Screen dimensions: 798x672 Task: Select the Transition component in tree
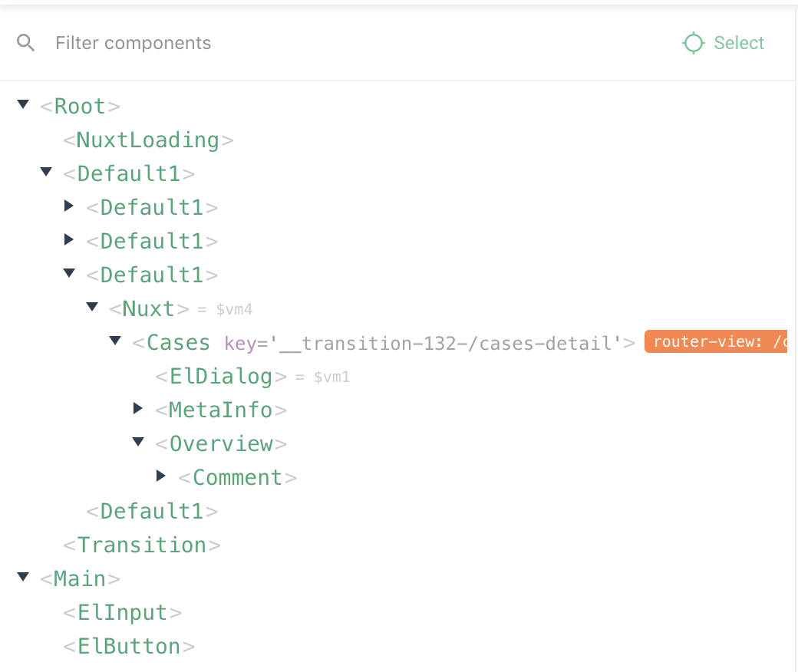tap(142, 545)
